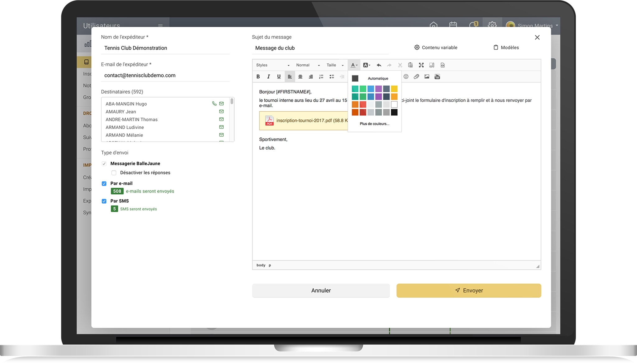Expand the Normal paragraph format dropdown
The height and width of the screenshot is (364, 637).
[308, 65]
